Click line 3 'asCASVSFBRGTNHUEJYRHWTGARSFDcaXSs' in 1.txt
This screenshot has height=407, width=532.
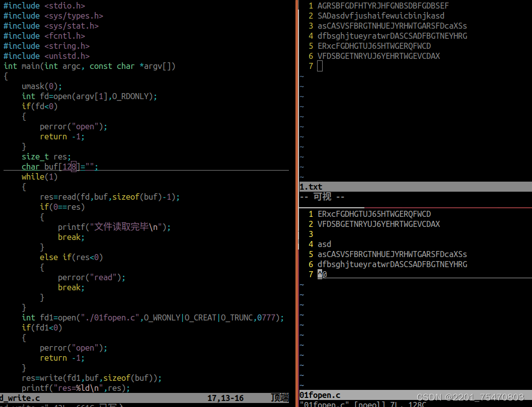tap(392, 26)
